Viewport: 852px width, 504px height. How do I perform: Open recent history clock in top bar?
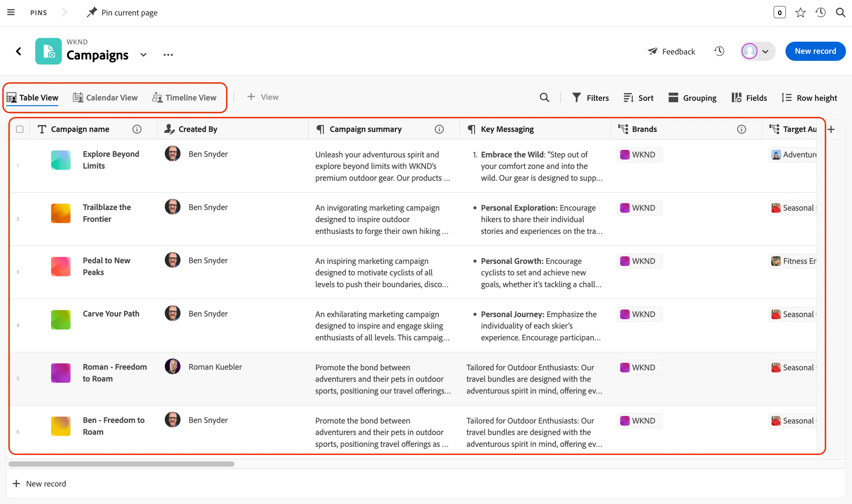click(x=821, y=12)
